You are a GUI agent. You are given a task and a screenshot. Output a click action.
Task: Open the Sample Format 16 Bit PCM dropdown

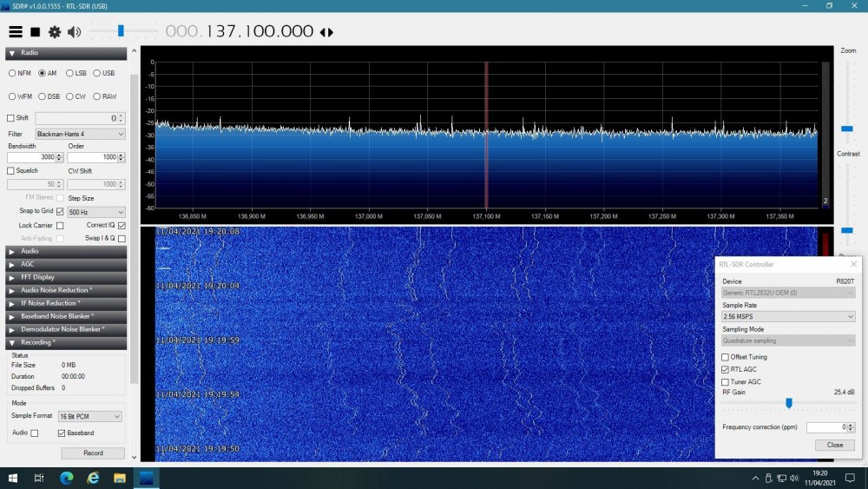tap(89, 416)
